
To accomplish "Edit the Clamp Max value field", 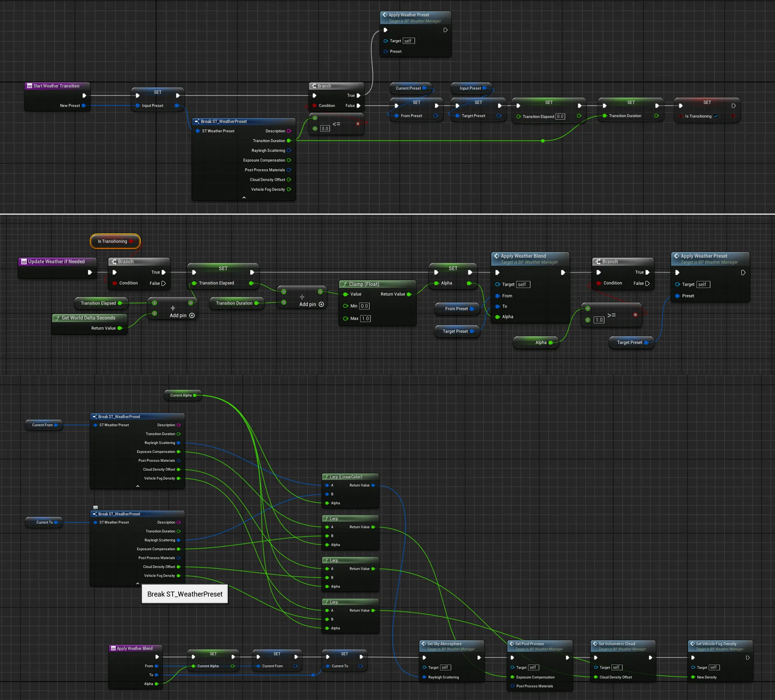I will coord(365,318).
